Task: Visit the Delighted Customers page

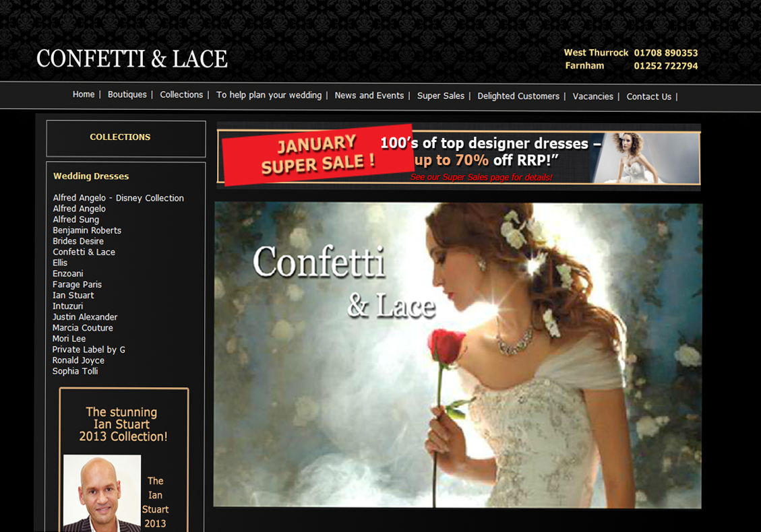Action: tap(518, 96)
